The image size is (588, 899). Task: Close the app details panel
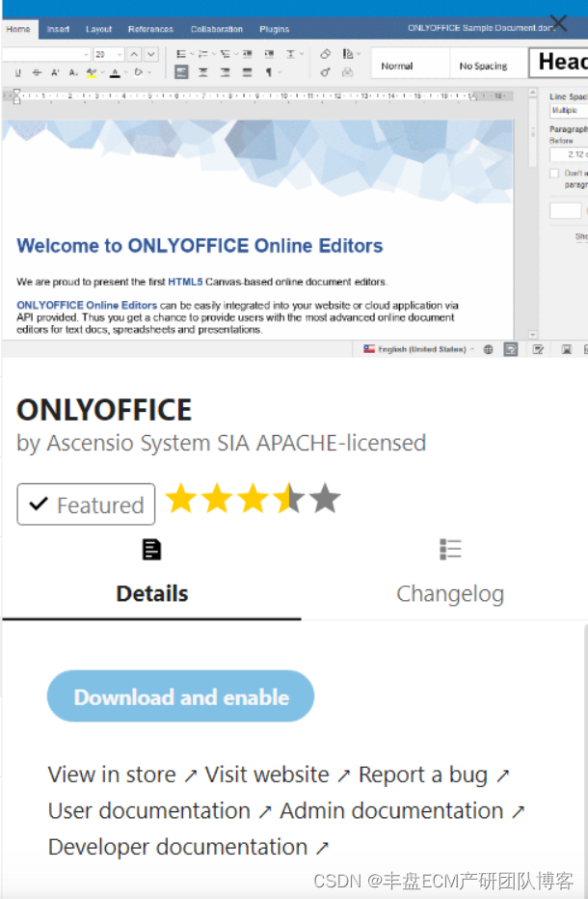(x=557, y=23)
